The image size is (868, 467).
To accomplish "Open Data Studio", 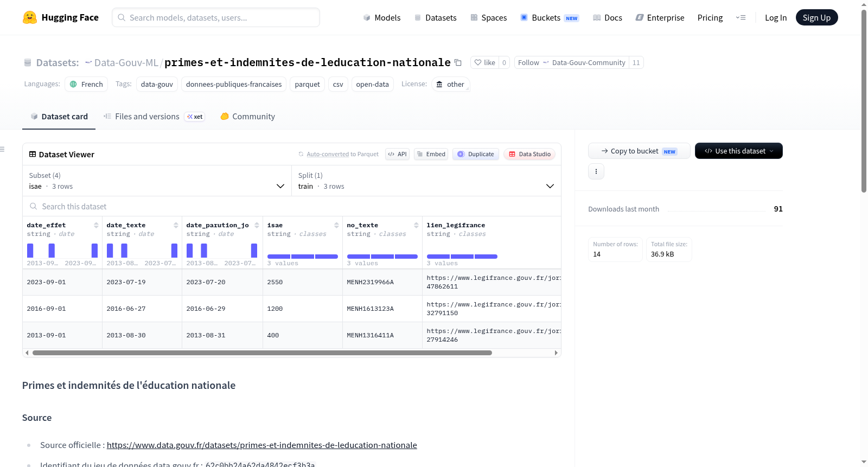I will click(x=529, y=154).
